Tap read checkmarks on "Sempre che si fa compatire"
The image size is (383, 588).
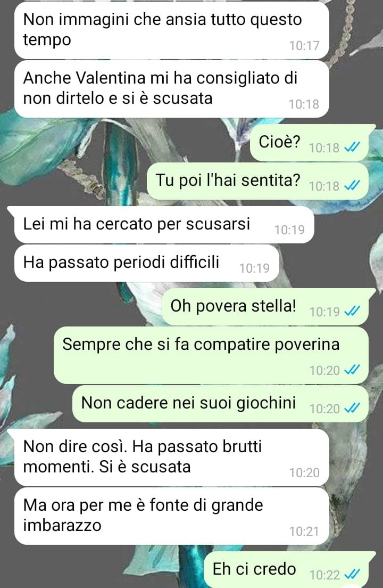(352, 370)
